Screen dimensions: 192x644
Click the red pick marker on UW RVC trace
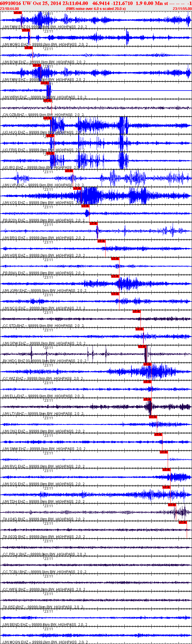tap(164, 452)
